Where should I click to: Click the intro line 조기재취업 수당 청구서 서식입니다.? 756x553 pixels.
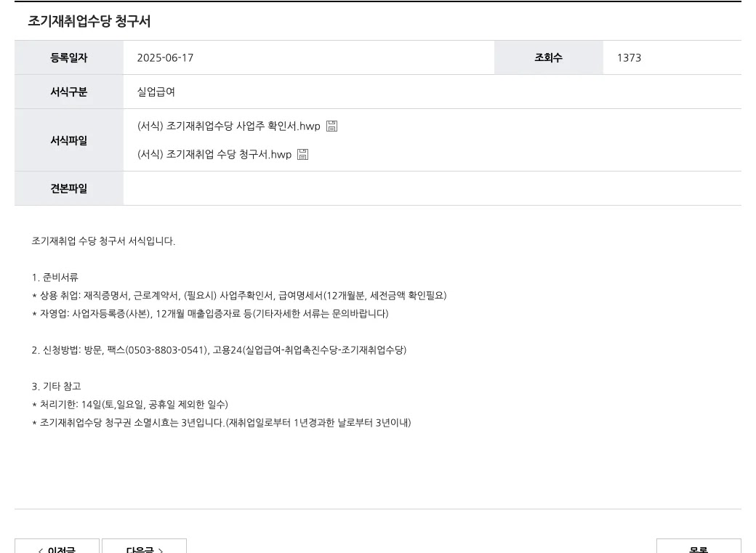(x=103, y=241)
